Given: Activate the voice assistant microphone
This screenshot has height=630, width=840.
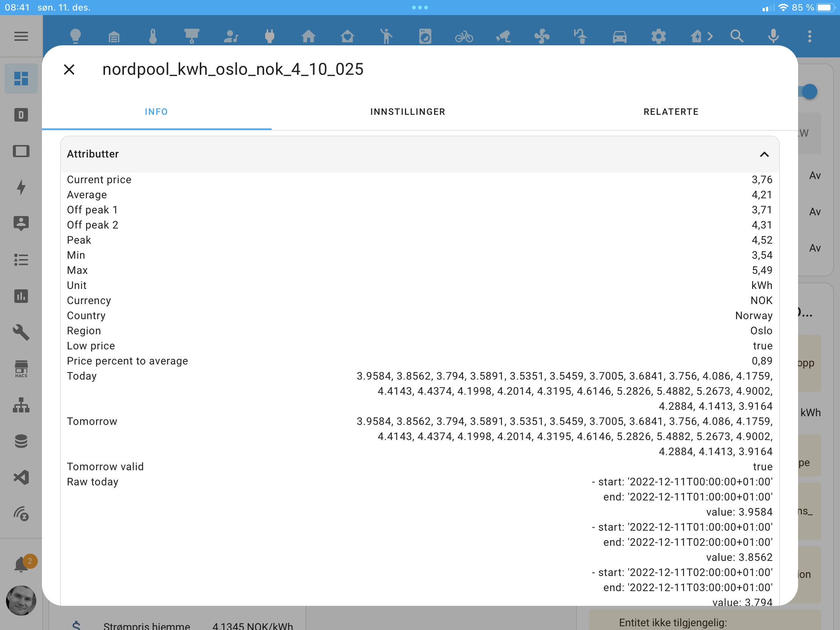Looking at the screenshot, I should point(773,36).
